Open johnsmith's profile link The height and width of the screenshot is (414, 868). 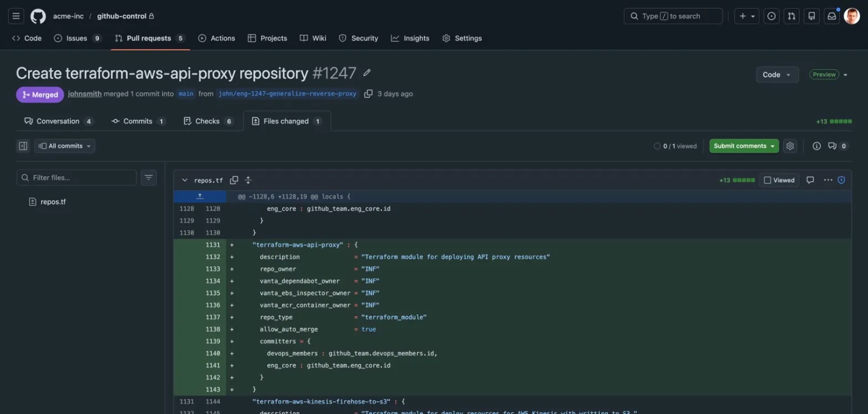(x=85, y=94)
